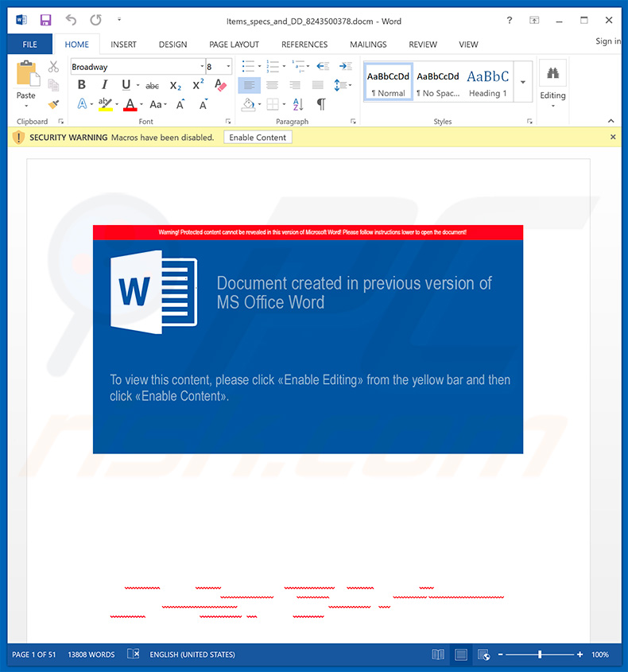628x672 pixels.
Task: Redo the last action
Action: click(x=95, y=20)
